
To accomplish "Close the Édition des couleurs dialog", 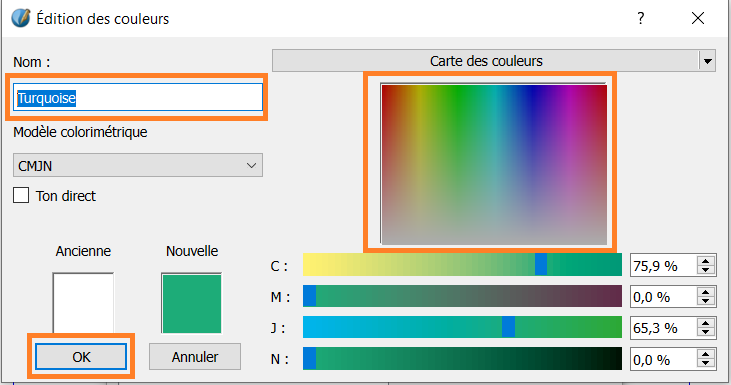I will coord(698,18).
